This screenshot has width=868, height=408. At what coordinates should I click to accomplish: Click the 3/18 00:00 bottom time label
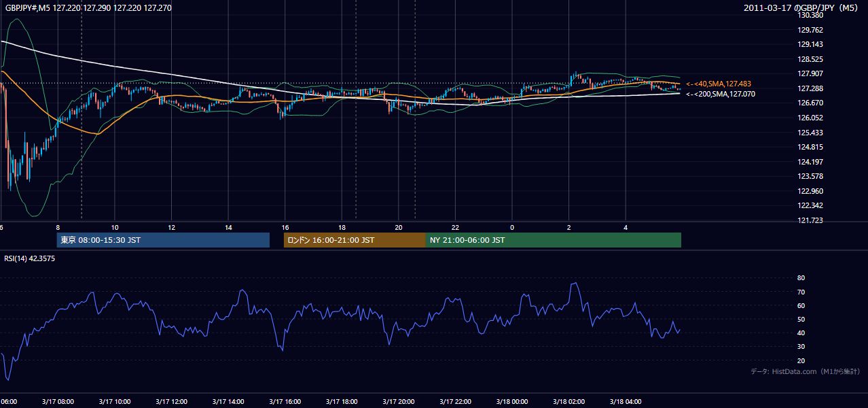coord(511,401)
